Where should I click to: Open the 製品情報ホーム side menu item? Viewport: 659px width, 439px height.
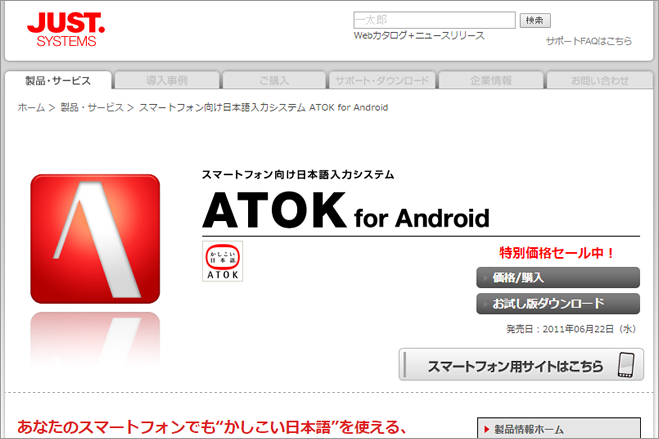click(x=559, y=429)
